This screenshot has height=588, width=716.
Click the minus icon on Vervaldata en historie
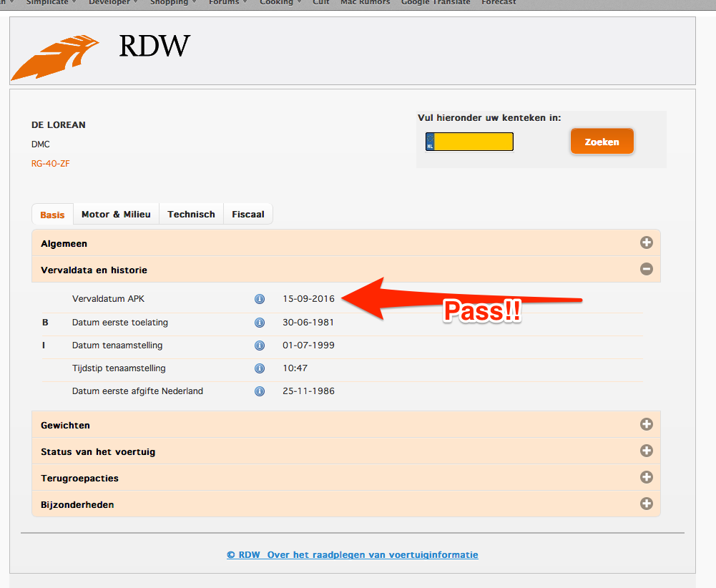(646, 270)
